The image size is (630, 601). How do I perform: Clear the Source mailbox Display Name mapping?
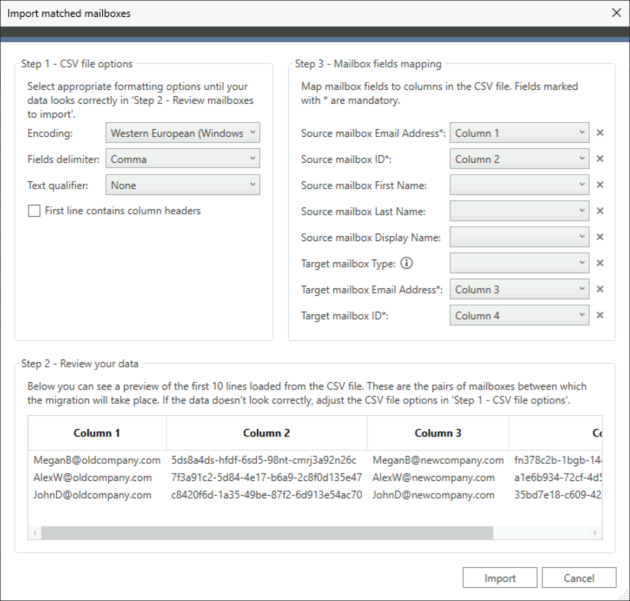pyautogui.click(x=600, y=237)
